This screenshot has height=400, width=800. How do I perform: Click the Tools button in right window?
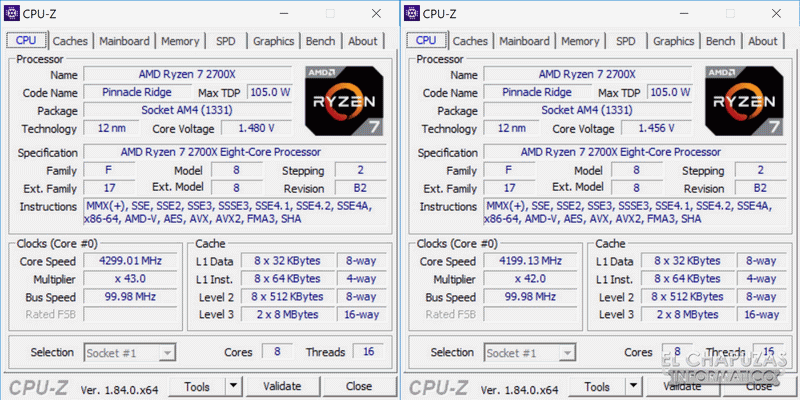click(597, 386)
